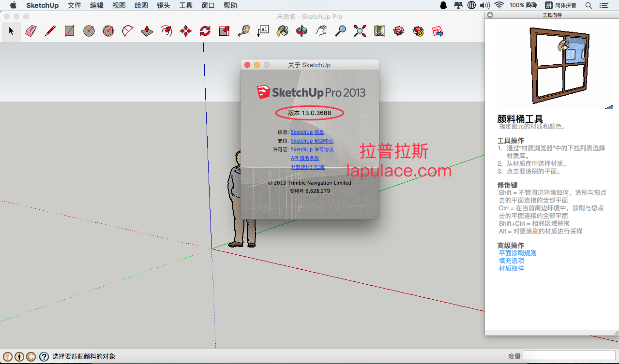Select the Pan hand tool
This screenshot has width=619, height=364.
point(321,31)
